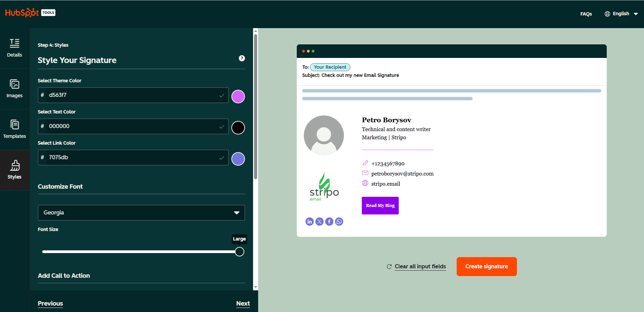Click the Facebook icon in signature
This screenshot has height=312, width=644.
tap(329, 222)
